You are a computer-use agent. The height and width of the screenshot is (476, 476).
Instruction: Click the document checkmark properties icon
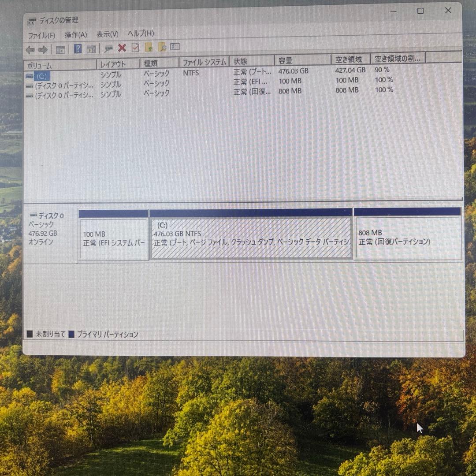pos(135,48)
